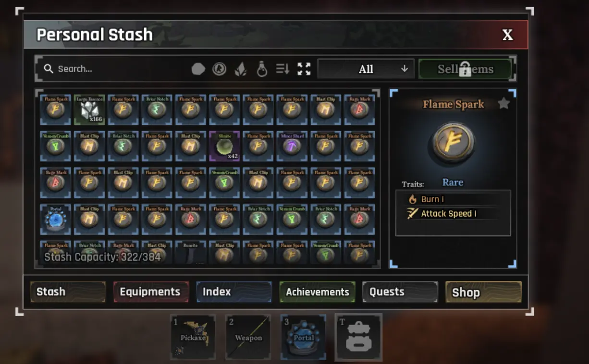This screenshot has width=589, height=364.
Task: Click the purple Miner Shard rune
Action: [291, 146]
